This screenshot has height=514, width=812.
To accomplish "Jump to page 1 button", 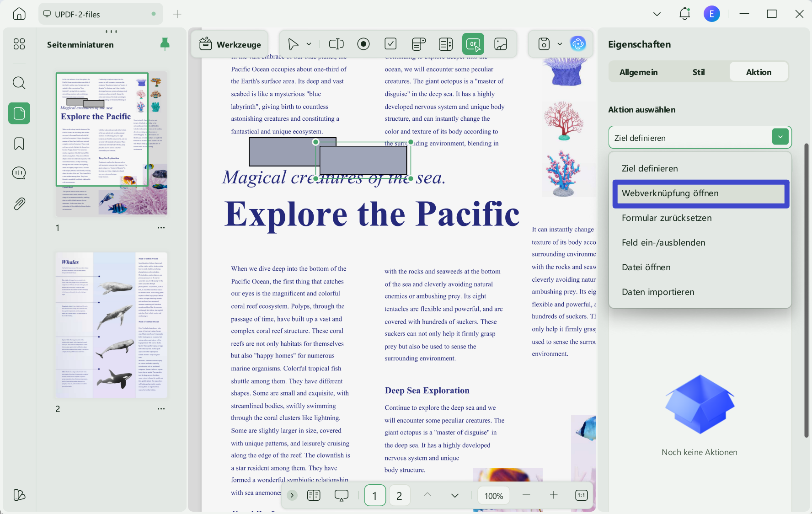I will click(x=375, y=496).
